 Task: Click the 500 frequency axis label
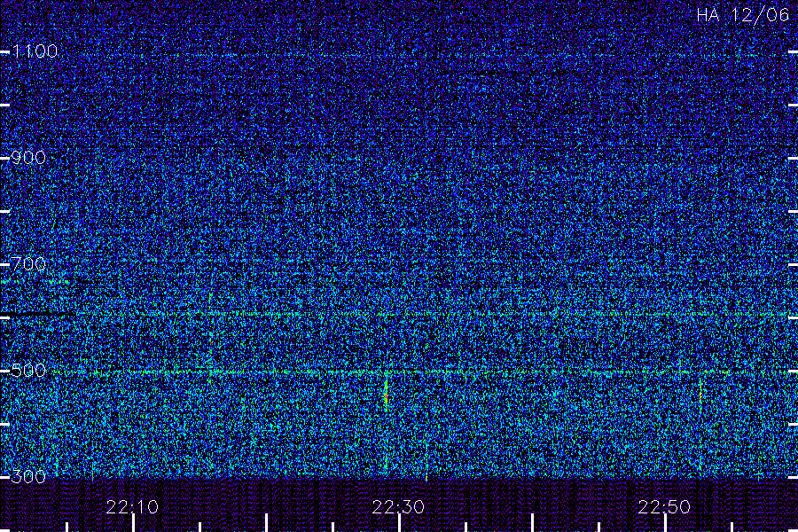(28, 370)
